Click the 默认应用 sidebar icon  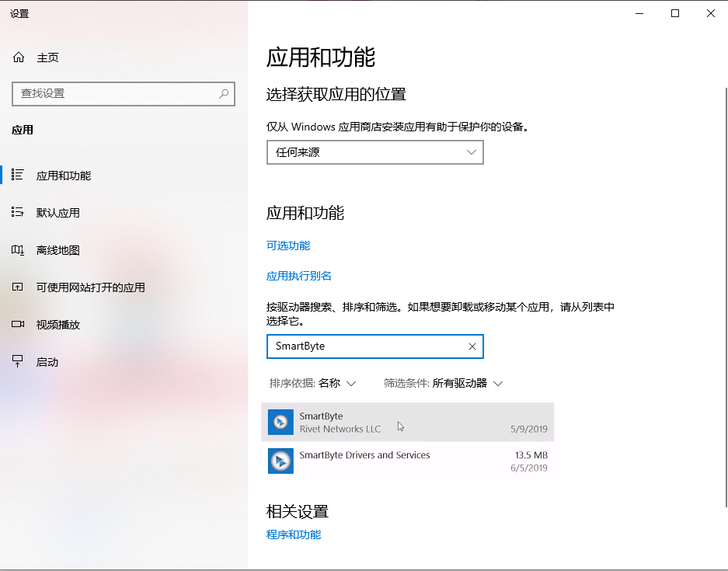tap(18, 212)
